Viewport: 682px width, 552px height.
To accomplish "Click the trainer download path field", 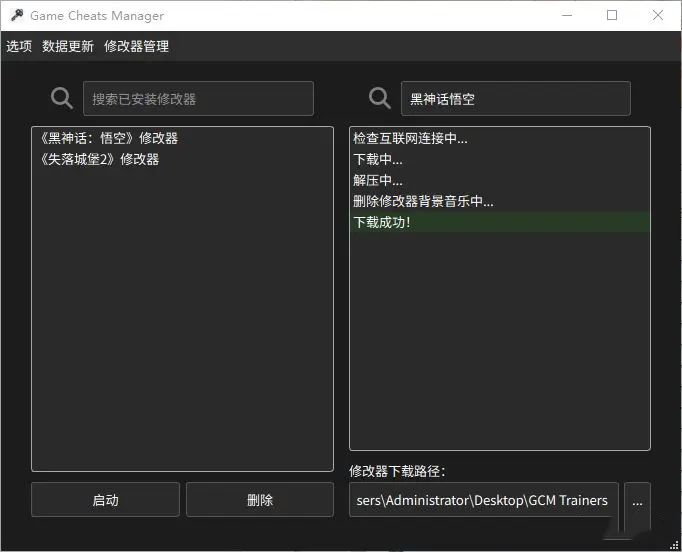I will pos(484,500).
